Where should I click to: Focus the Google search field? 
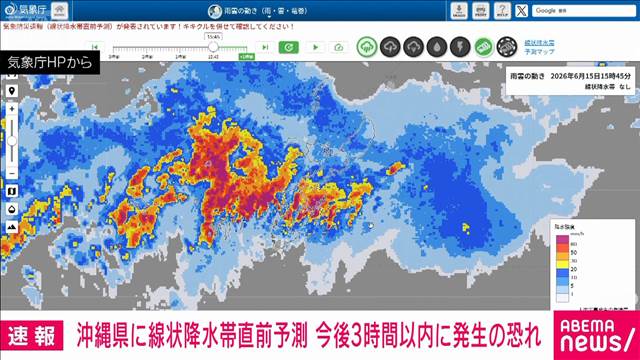pyautogui.click(x=584, y=11)
